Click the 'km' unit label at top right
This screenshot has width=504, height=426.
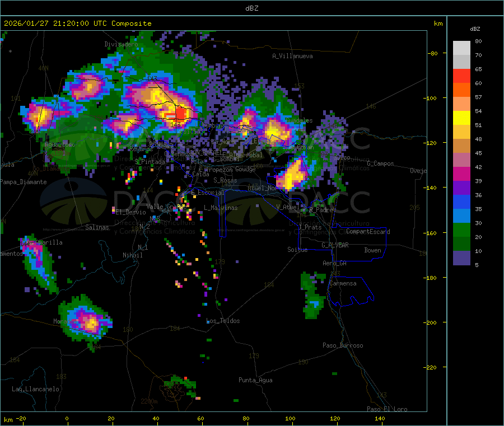click(x=438, y=24)
